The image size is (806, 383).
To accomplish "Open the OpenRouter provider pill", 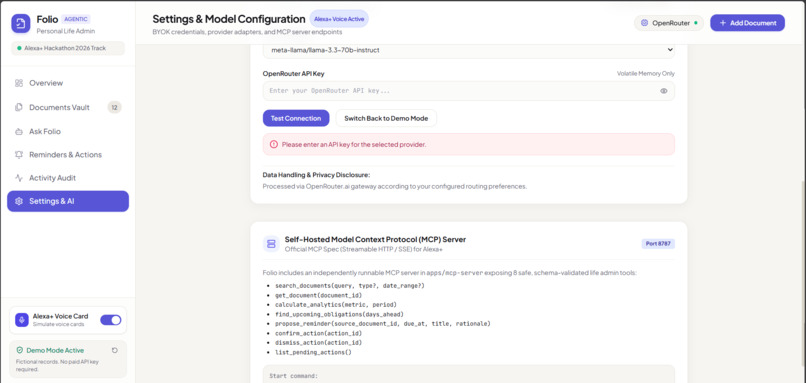I will 669,23.
